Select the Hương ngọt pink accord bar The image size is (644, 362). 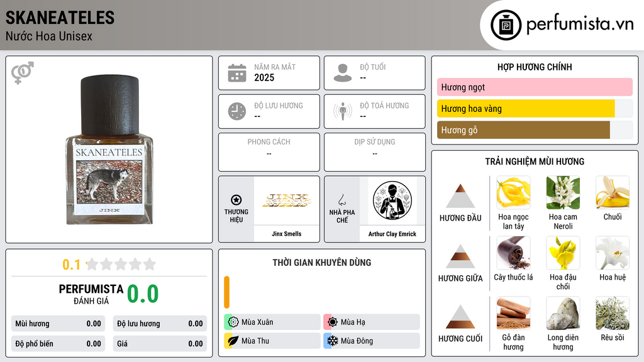(x=535, y=87)
